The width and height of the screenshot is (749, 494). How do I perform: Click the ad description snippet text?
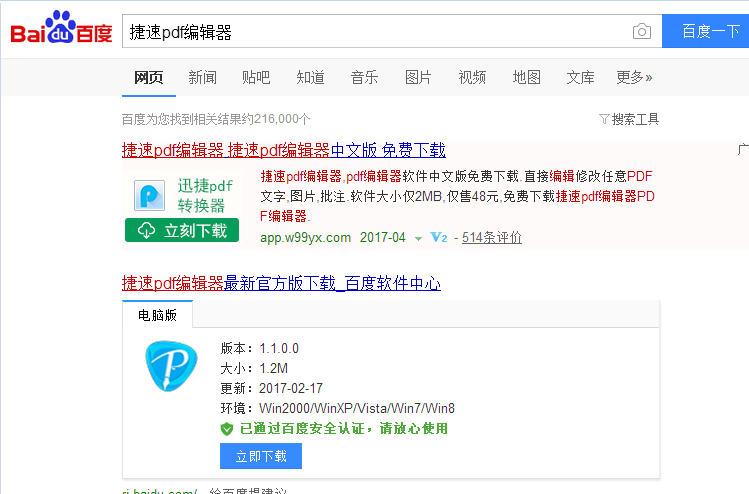pos(458,196)
